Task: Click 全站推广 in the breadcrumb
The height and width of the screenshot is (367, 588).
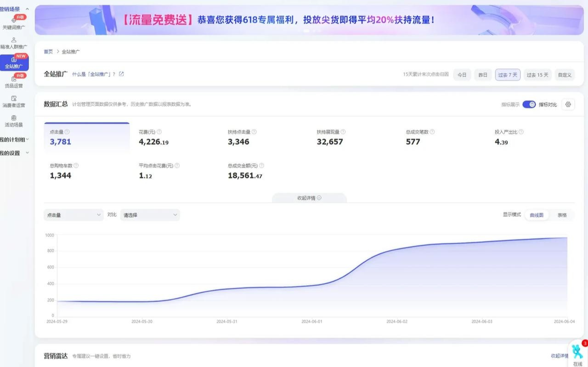Action: pos(71,52)
